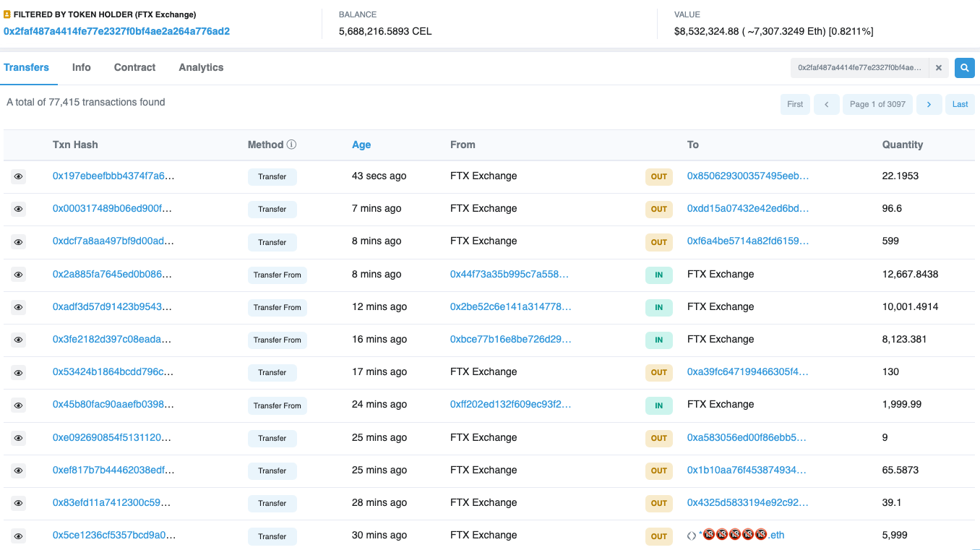Open recipient address 0x1b10aa76f453874934
This screenshot has width=980, height=550.
click(x=747, y=470)
